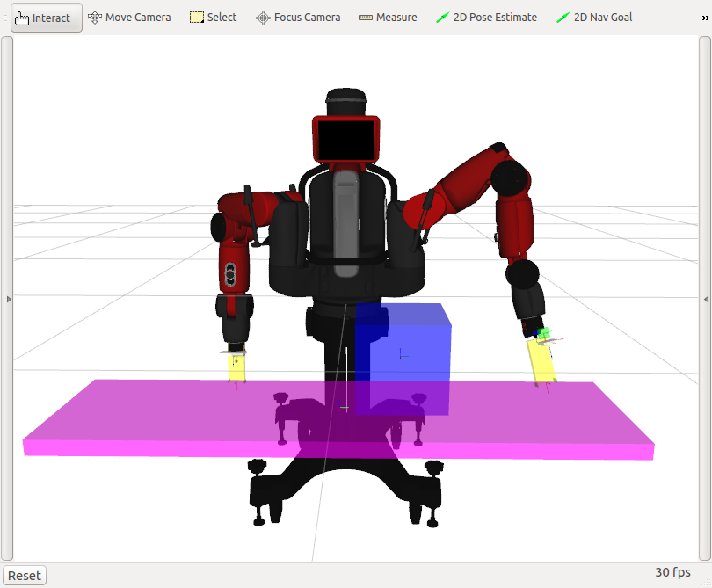Screen dimensions: 712x588
Task: Click the 30 fps status text
Action: 672,572
